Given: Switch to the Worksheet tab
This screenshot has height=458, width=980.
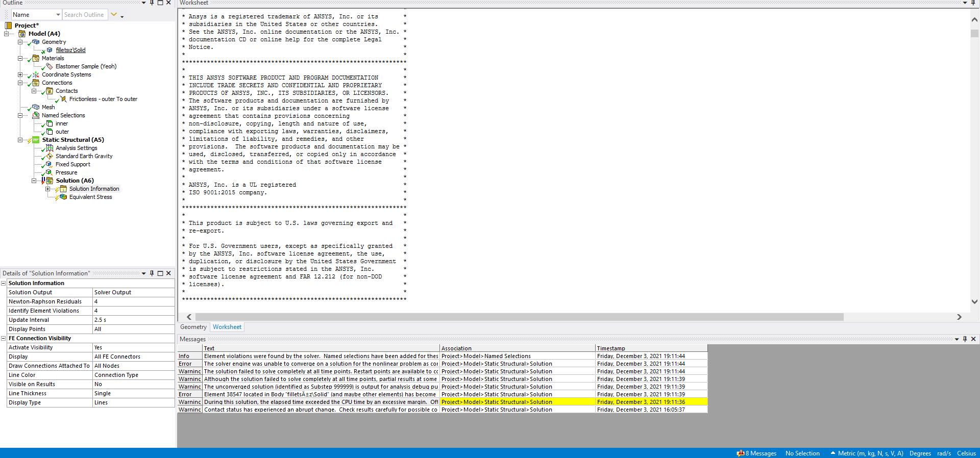Looking at the screenshot, I should coord(227,327).
